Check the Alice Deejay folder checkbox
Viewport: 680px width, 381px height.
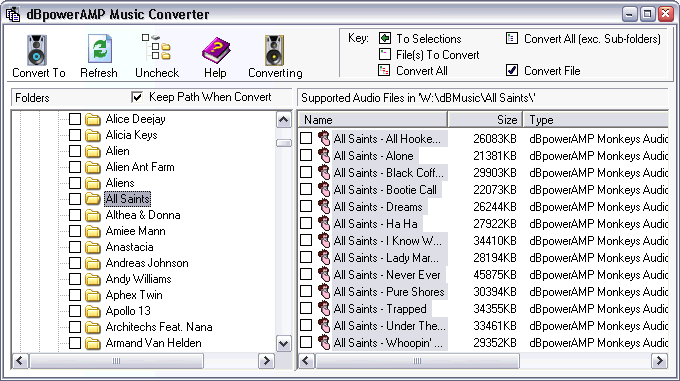[x=75, y=119]
